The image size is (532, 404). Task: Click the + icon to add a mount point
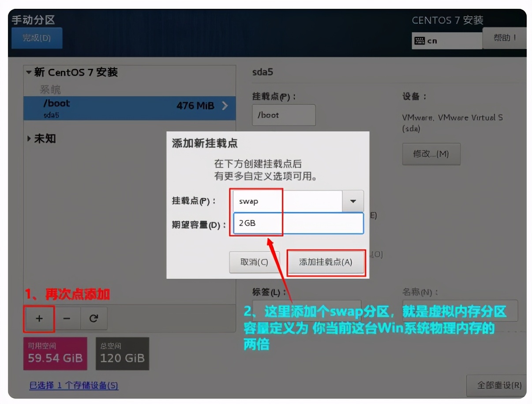(39, 318)
